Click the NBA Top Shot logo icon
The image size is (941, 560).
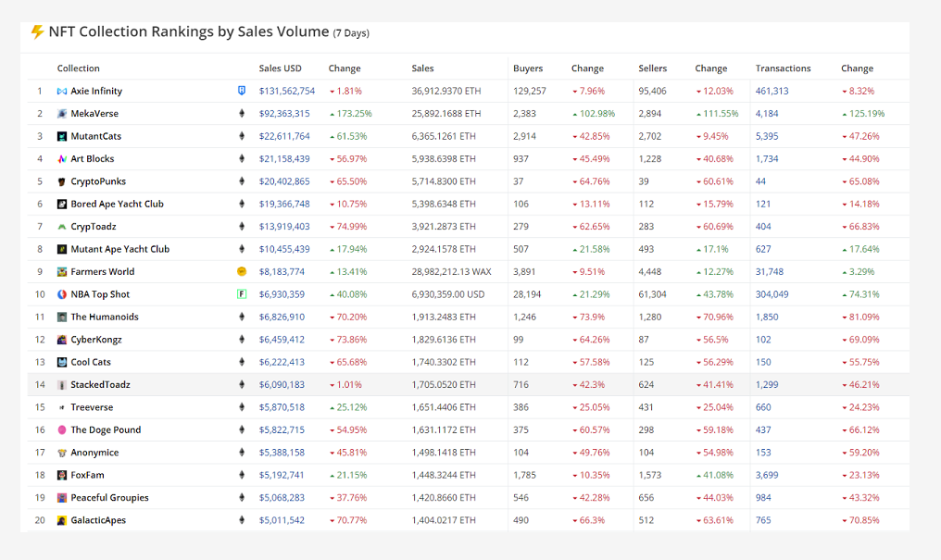(62, 294)
